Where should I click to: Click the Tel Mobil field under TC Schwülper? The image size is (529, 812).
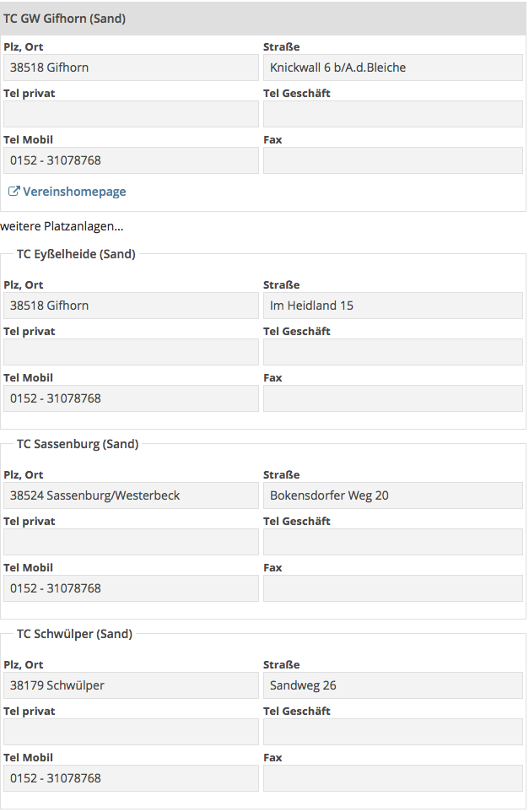pyautogui.click(x=131, y=778)
